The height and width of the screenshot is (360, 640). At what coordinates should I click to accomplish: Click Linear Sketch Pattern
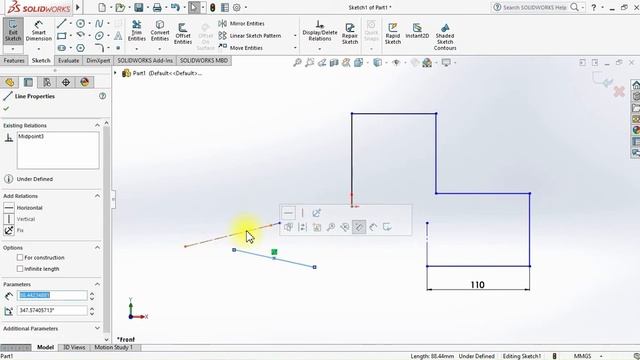pos(250,36)
